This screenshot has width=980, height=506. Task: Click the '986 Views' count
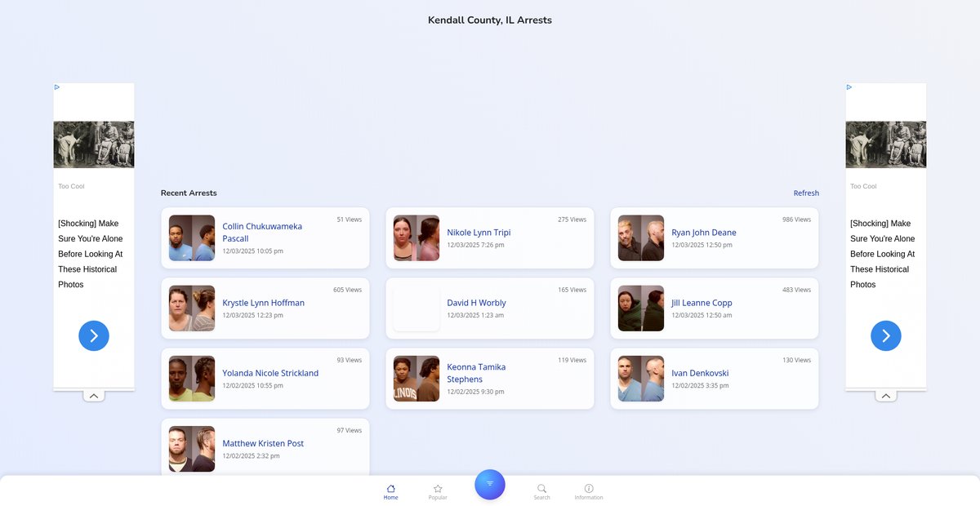click(x=797, y=220)
